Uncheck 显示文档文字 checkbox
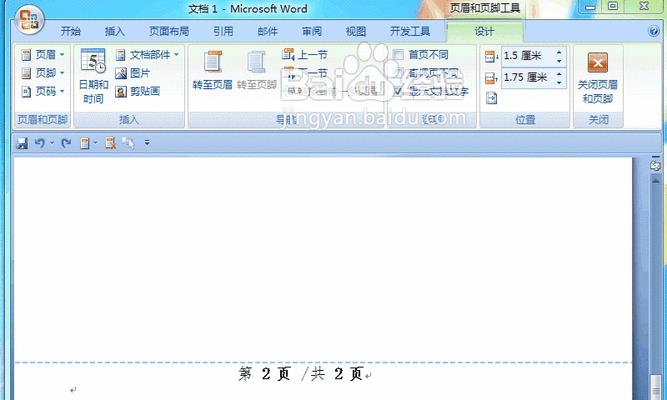 [x=398, y=91]
